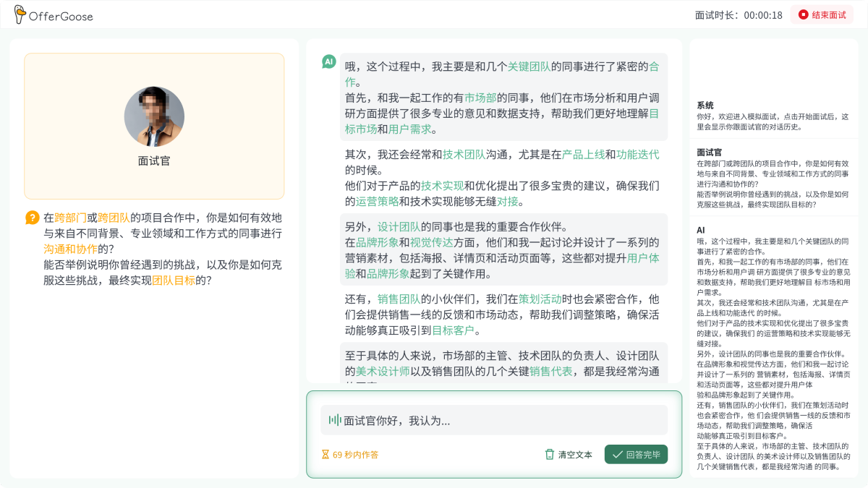The width and height of the screenshot is (868, 488).
Task: Open the highlighted 跨部门 keyword in question
Action: pyautogui.click(x=70, y=218)
